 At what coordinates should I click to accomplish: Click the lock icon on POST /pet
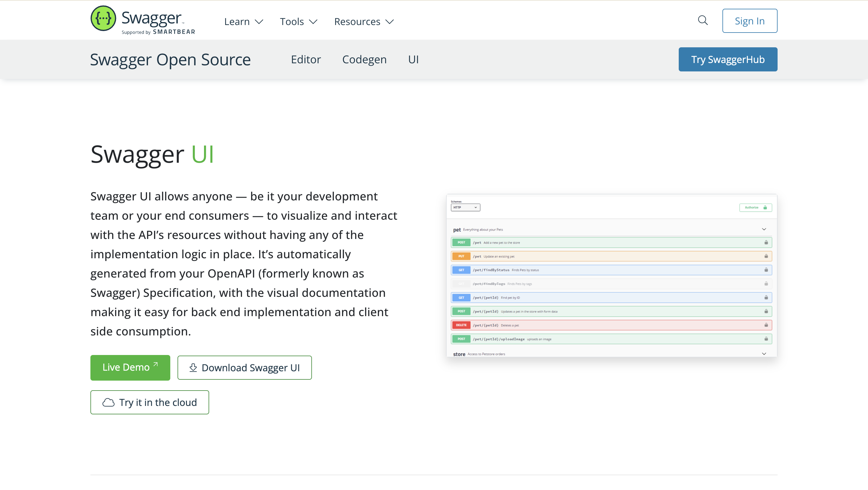coord(766,242)
